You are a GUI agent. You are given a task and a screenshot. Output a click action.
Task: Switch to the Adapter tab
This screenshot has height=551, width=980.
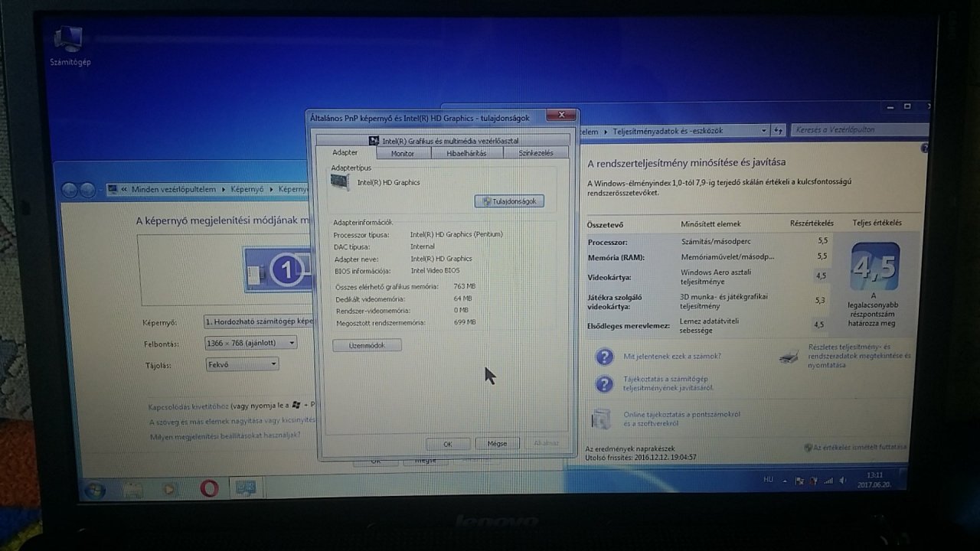coord(345,153)
